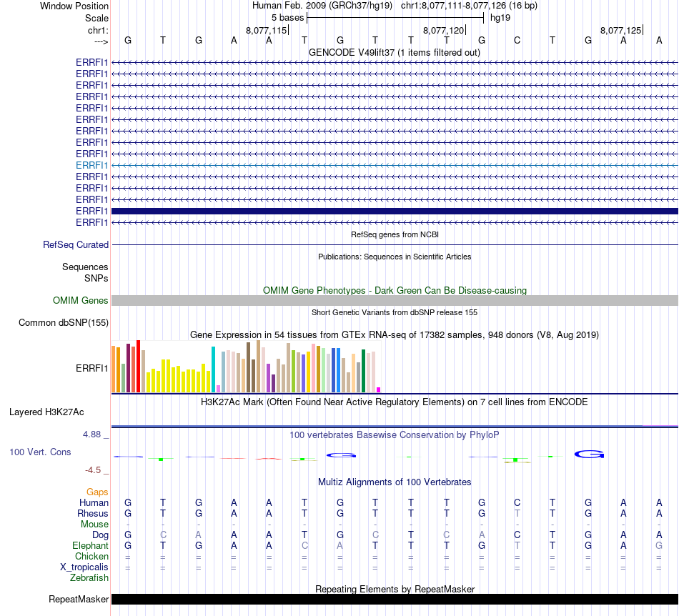Select the X_tropicalis alignment row label
This screenshot has width=679, height=616.
[84, 567]
